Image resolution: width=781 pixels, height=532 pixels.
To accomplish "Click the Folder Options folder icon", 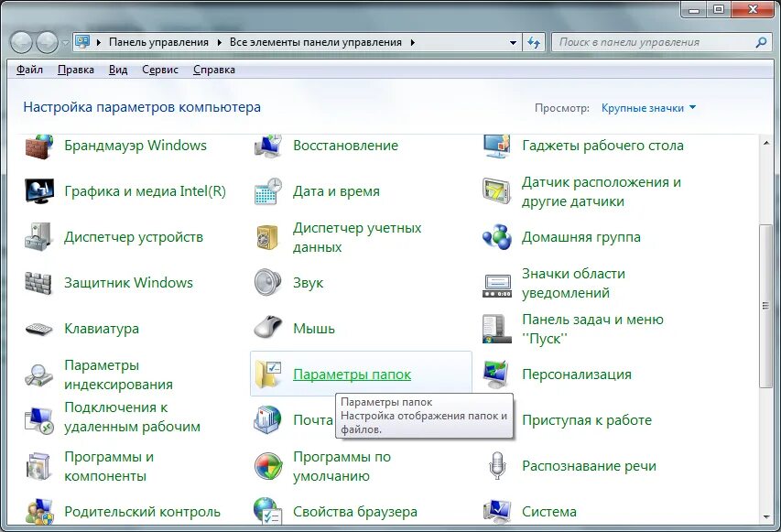I will click(268, 375).
